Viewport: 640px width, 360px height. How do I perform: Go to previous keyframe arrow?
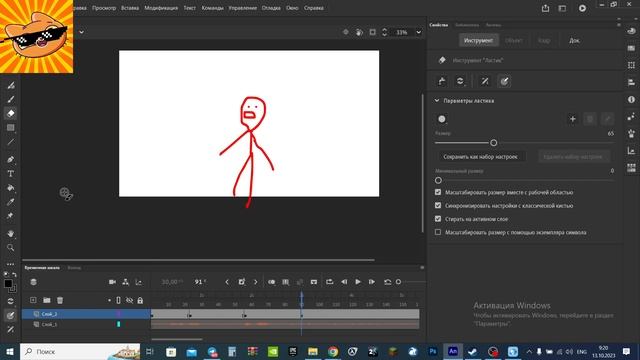point(227,282)
